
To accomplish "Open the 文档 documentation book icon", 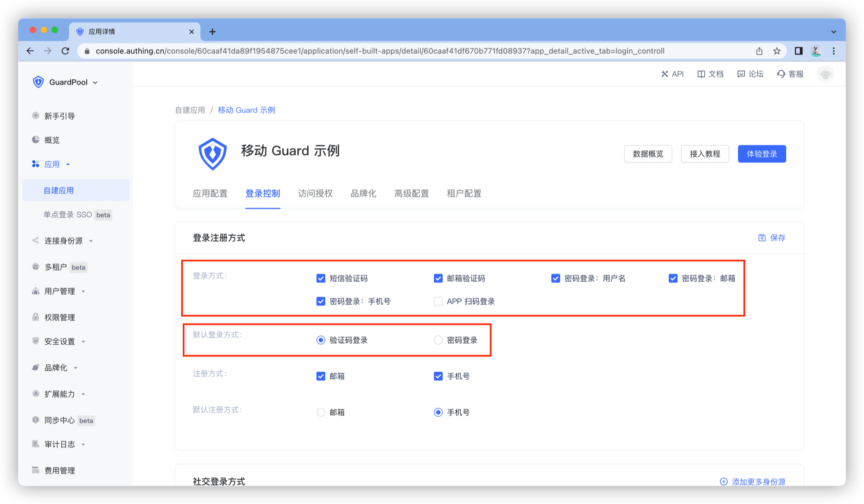I will (701, 74).
